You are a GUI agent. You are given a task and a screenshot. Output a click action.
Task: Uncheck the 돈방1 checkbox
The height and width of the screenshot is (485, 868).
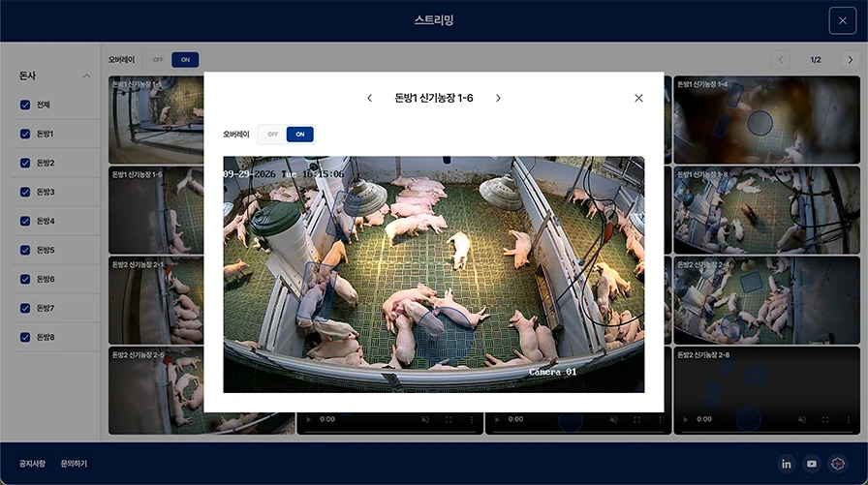[25, 134]
